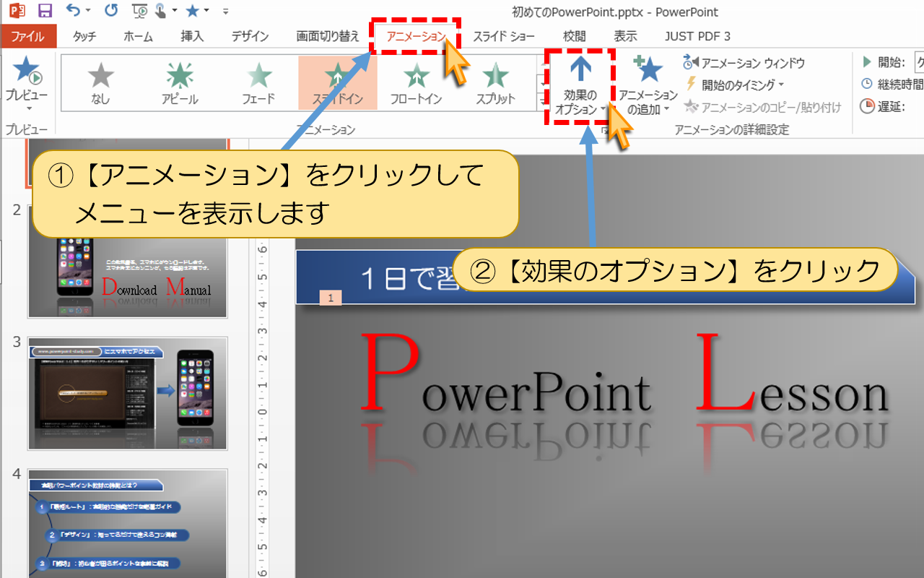Screen dimensions: 924x578
Task: Switch to the 挿入 tab
Action: 192,36
